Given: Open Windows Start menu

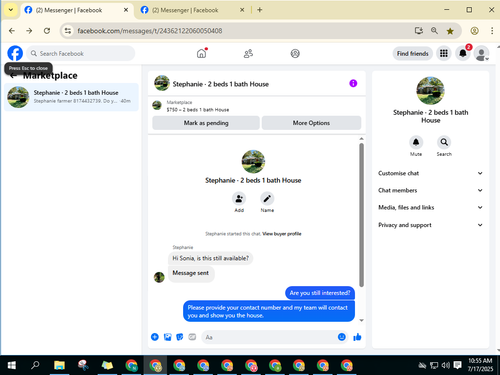Looking at the screenshot, I should point(12,365).
